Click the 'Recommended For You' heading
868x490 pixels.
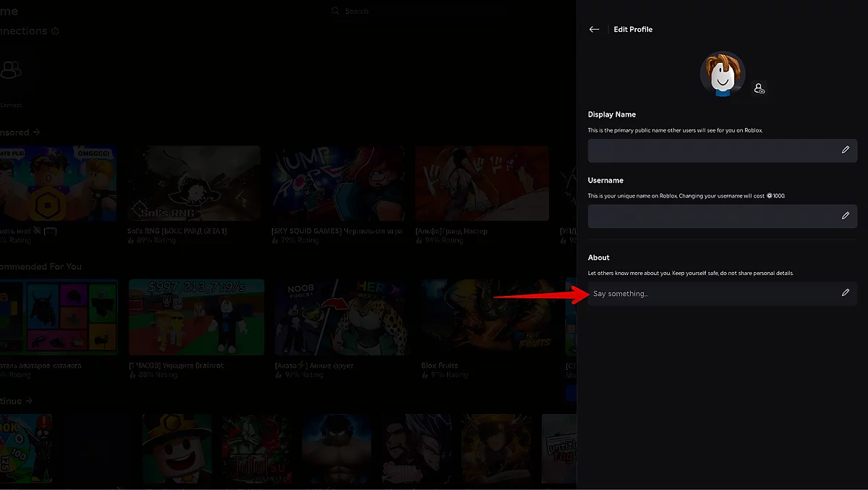41,266
